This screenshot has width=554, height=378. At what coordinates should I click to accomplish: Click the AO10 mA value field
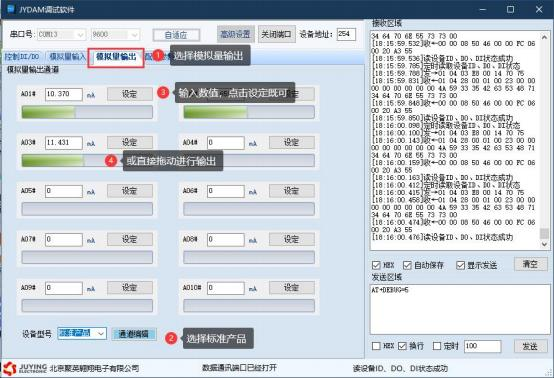pyautogui.click(x=226, y=288)
